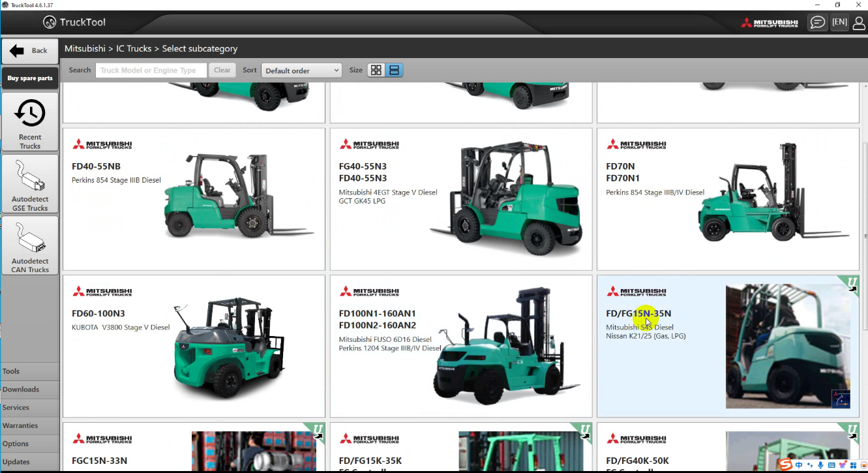Viewport: 868px width, 473px height.
Task: Open the user profile icon
Action: point(859,23)
